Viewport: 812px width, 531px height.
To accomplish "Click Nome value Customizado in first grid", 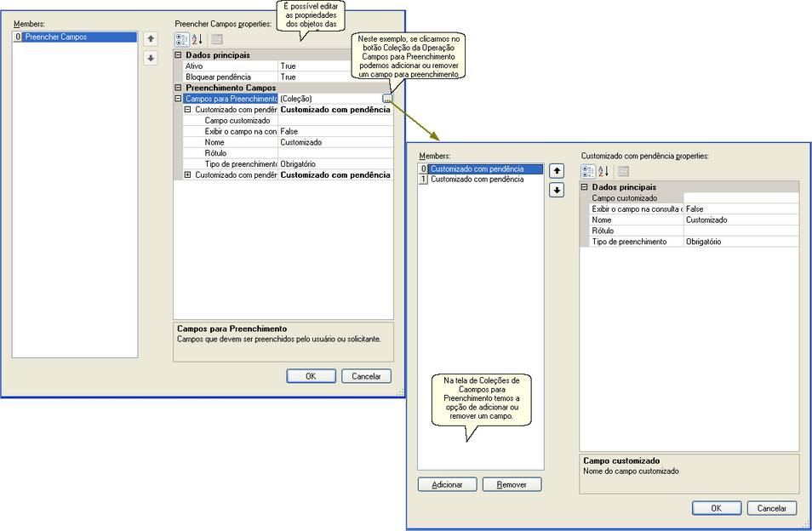I will [335, 142].
